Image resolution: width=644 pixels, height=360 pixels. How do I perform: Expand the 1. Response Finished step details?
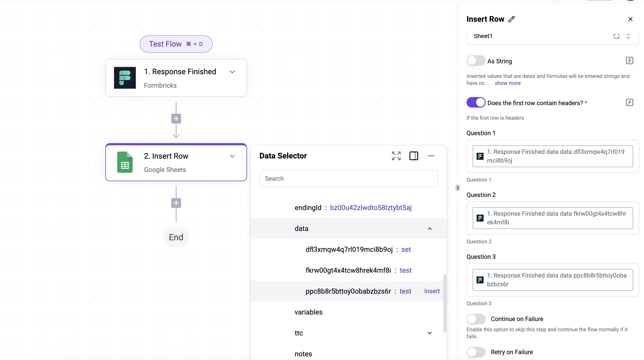pos(232,72)
